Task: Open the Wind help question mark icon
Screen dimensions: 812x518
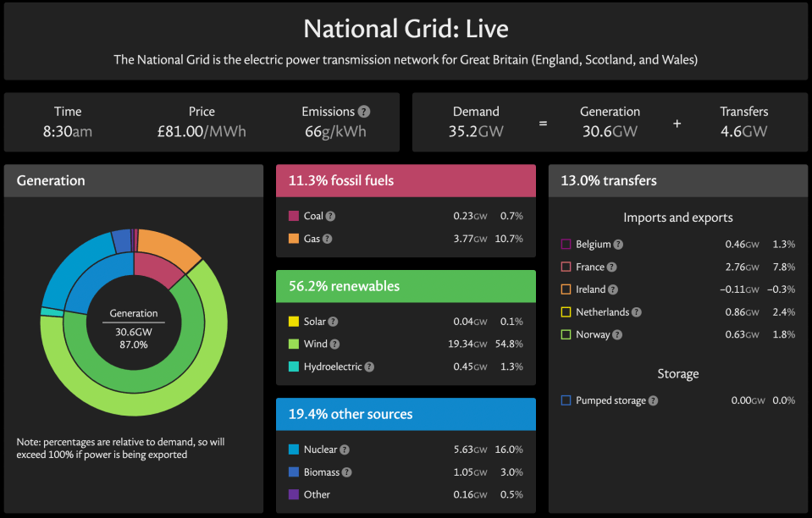Action: 335,344
